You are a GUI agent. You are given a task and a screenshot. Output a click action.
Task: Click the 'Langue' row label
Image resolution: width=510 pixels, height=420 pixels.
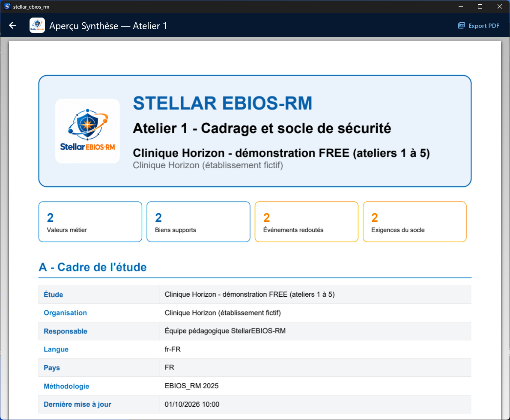56,349
